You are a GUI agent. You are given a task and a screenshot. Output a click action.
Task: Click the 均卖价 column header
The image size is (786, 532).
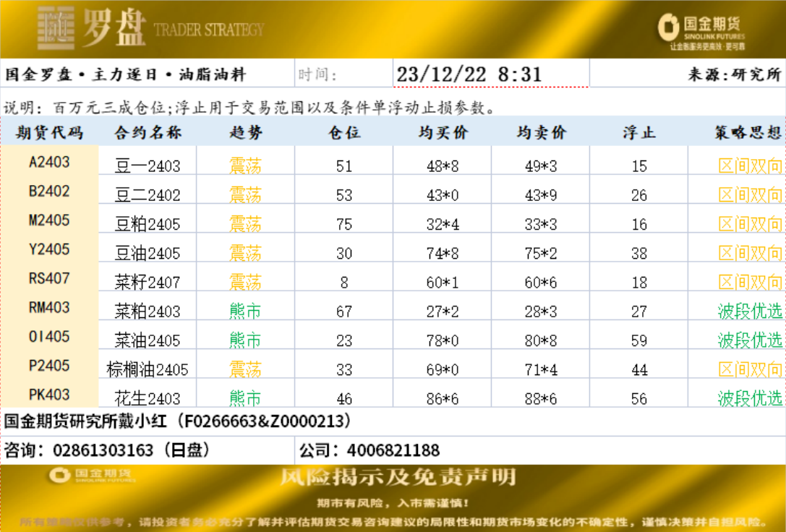541,133
